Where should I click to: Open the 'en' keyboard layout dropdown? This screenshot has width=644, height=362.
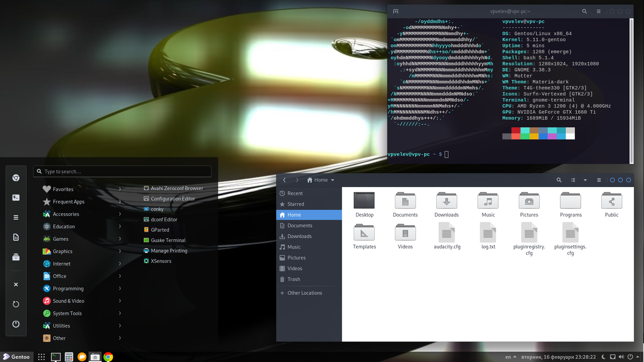click(511, 357)
